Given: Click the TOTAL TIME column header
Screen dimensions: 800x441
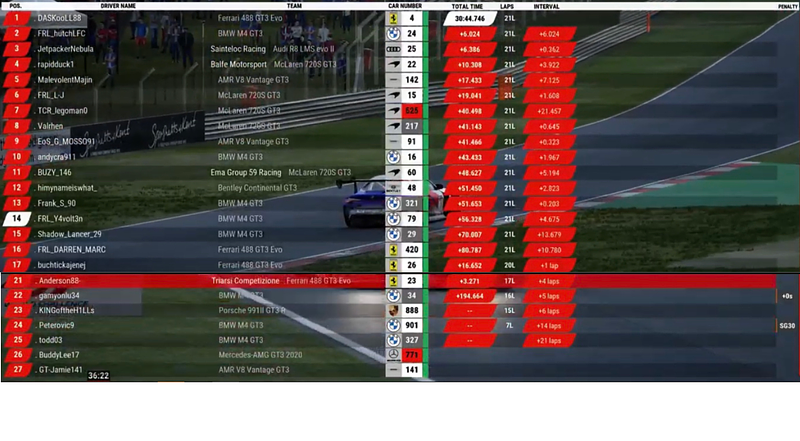Looking at the screenshot, I should point(467,7).
